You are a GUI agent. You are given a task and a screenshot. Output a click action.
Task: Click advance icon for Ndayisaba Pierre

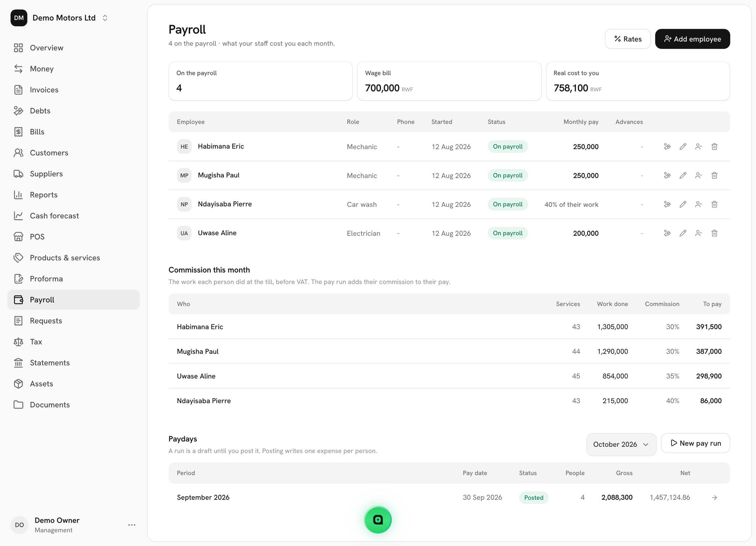pyautogui.click(x=667, y=204)
